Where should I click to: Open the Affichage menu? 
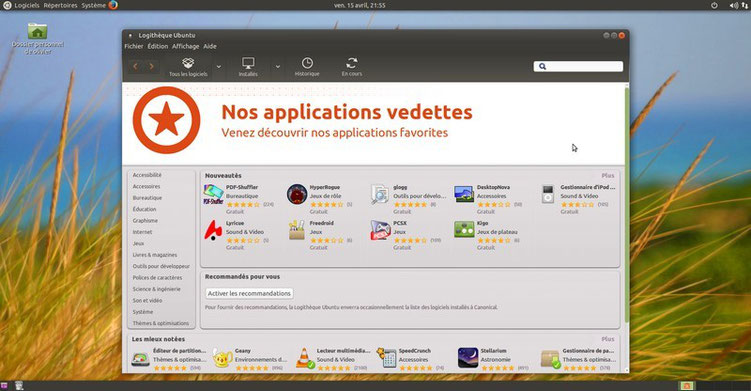click(185, 46)
